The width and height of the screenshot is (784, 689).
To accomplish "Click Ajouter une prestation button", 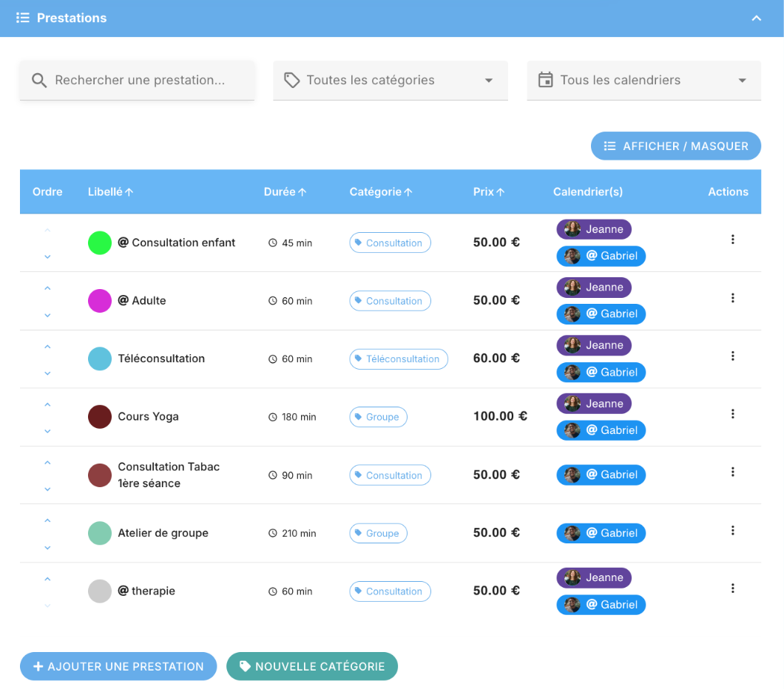I will pos(118,666).
